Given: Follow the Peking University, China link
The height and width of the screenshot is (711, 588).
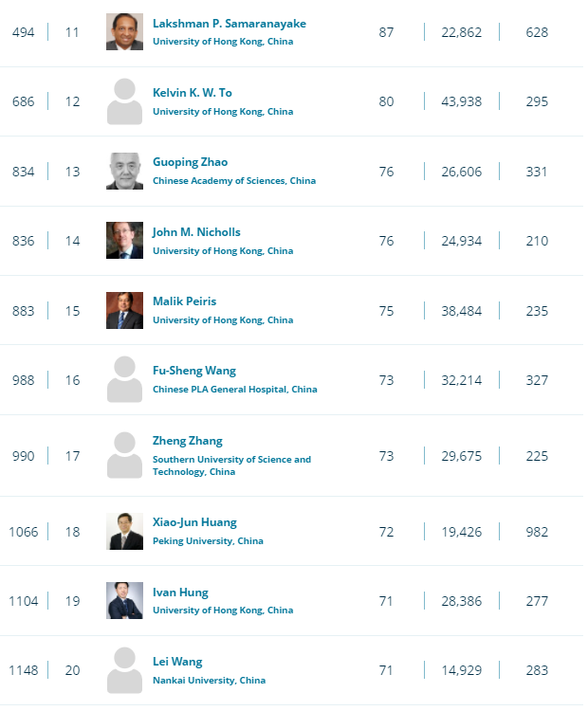Looking at the screenshot, I should click(208, 541).
